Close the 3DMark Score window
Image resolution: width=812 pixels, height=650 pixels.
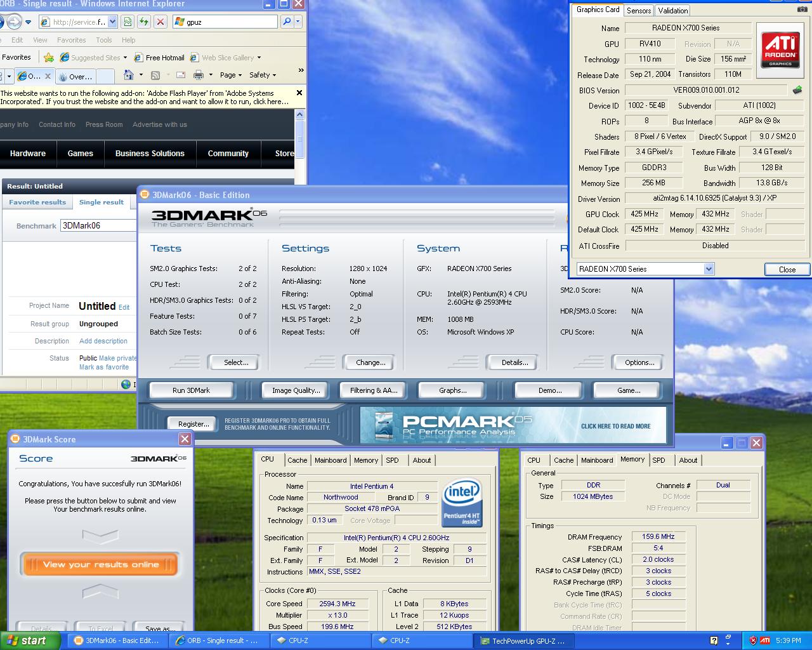point(185,439)
